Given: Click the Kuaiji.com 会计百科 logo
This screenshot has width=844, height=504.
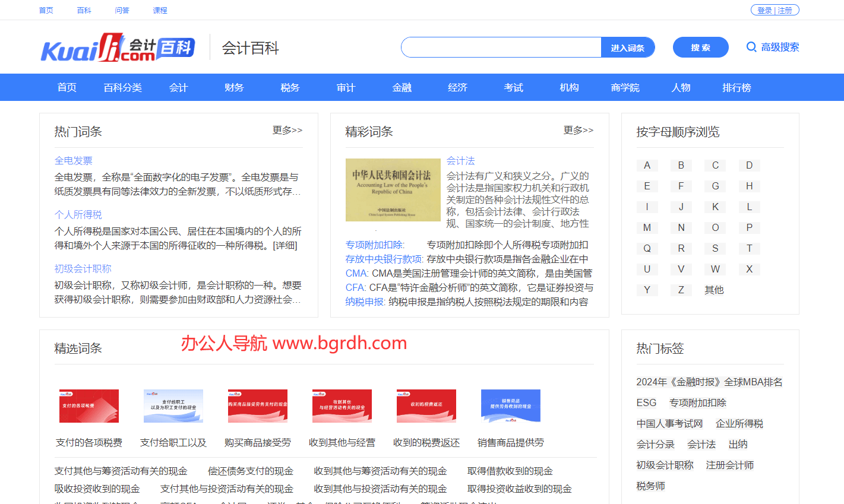Looking at the screenshot, I should point(118,47).
